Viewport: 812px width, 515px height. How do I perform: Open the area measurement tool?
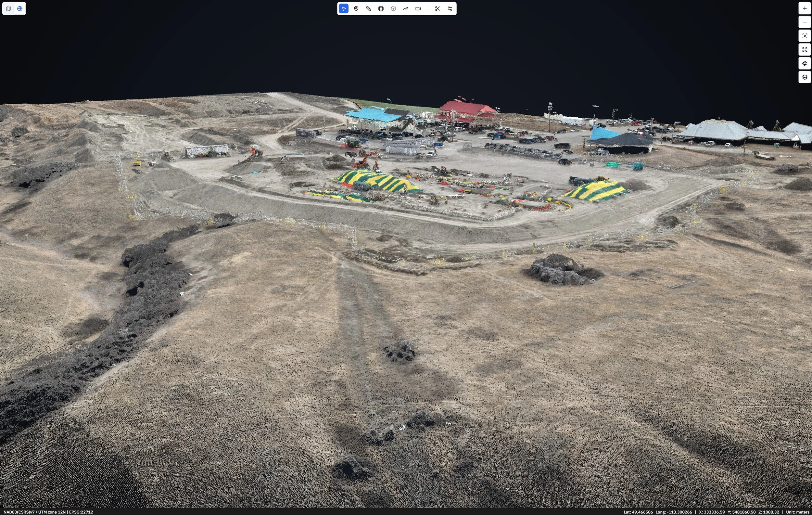pyautogui.click(x=381, y=8)
